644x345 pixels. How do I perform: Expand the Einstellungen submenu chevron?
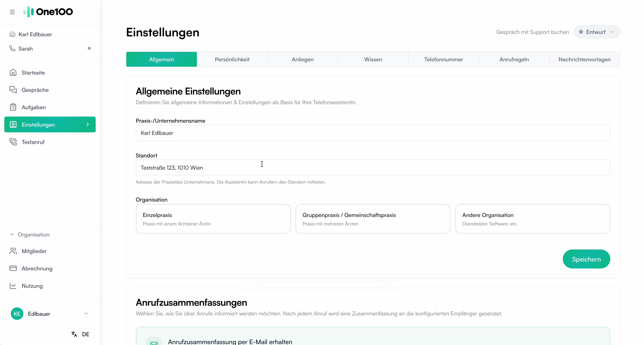[x=88, y=124]
